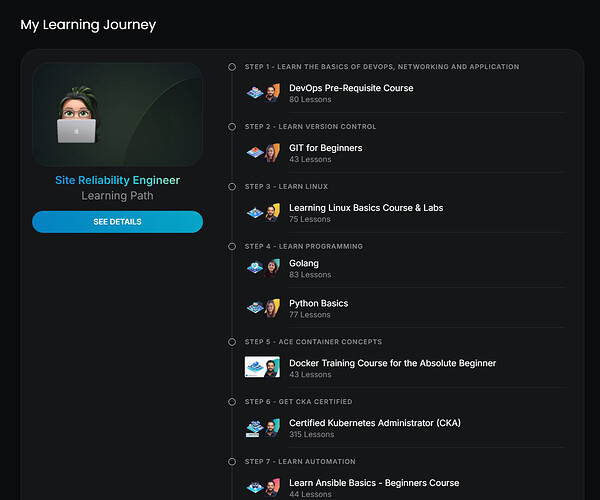Image resolution: width=600 pixels, height=500 pixels.
Task: Click the '77 Lessons' text
Action: point(310,315)
